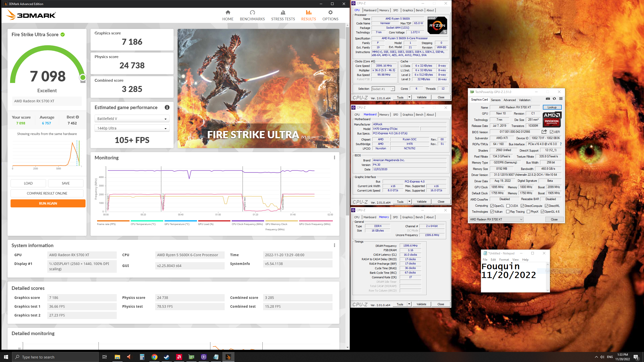Open the GPU-Z hamburger menu
The height and width of the screenshot is (362, 644).
561,99
